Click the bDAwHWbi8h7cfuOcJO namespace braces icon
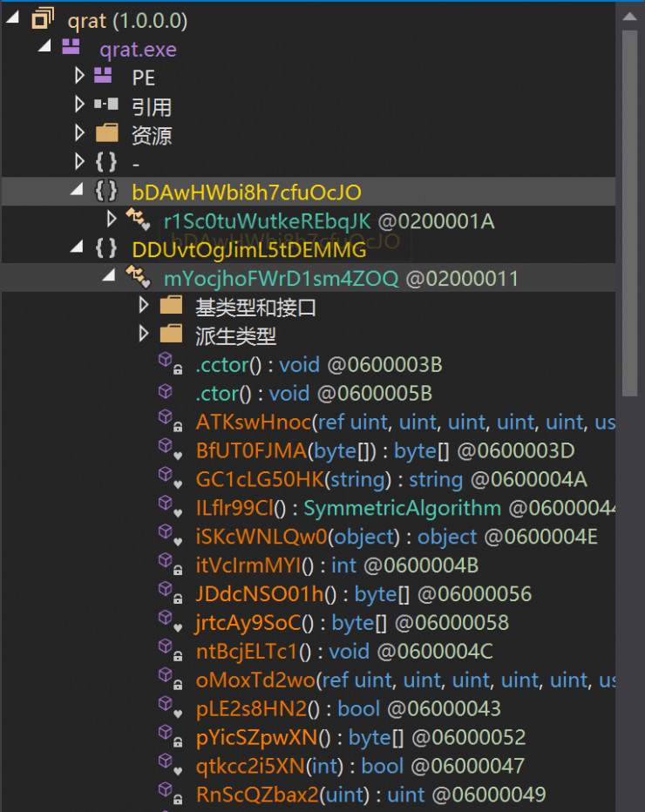This screenshot has width=645, height=812. 105,192
